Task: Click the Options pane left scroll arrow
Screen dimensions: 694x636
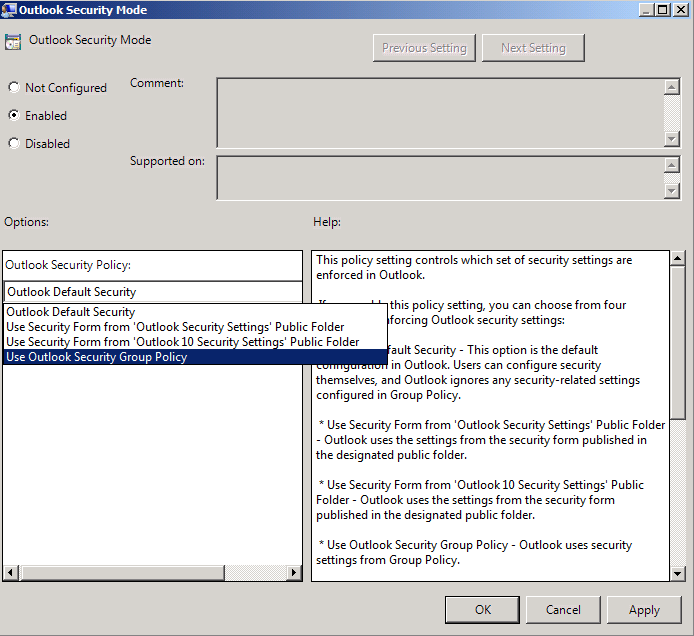Action: (10, 573)
